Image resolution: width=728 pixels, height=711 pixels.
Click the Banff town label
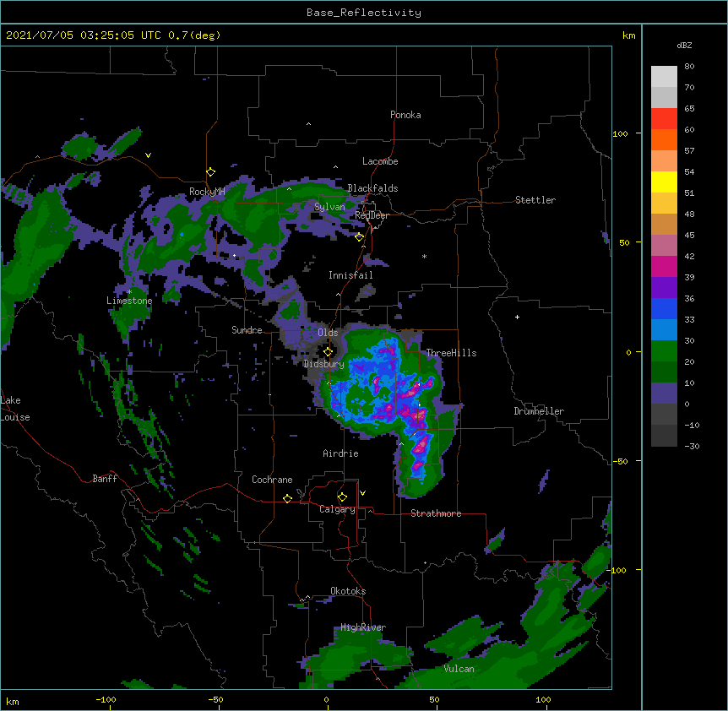[105, 479]
